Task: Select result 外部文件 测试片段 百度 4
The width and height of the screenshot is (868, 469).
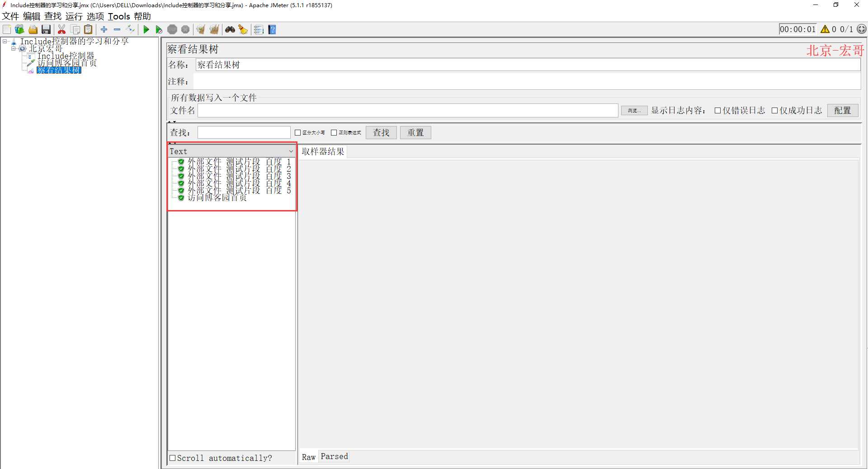Action: (x=239, y=183)
